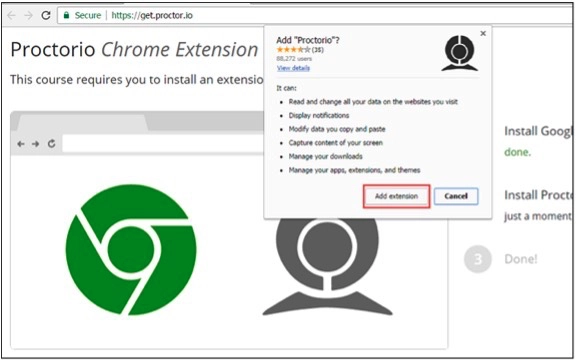Click the Add extension button
This screenshot has width=577, height=363.
pyautogui.click(x=396, y=196)
